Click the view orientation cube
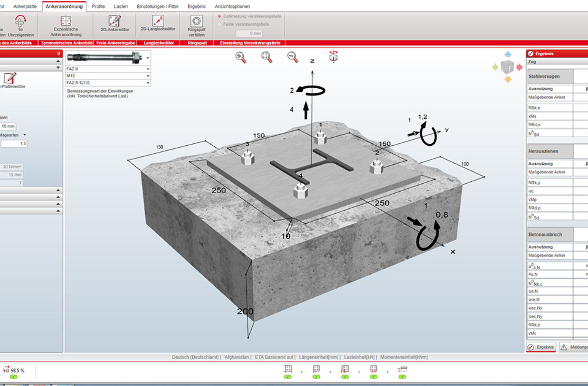 (507, 67)
